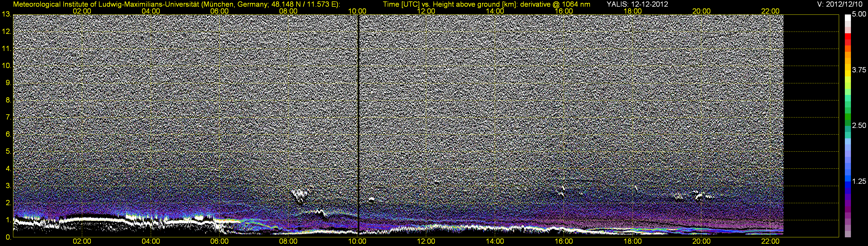Click the 20:00 label on the top time axis
Viewport: 868px width, 246px height.
coord(702,11)
